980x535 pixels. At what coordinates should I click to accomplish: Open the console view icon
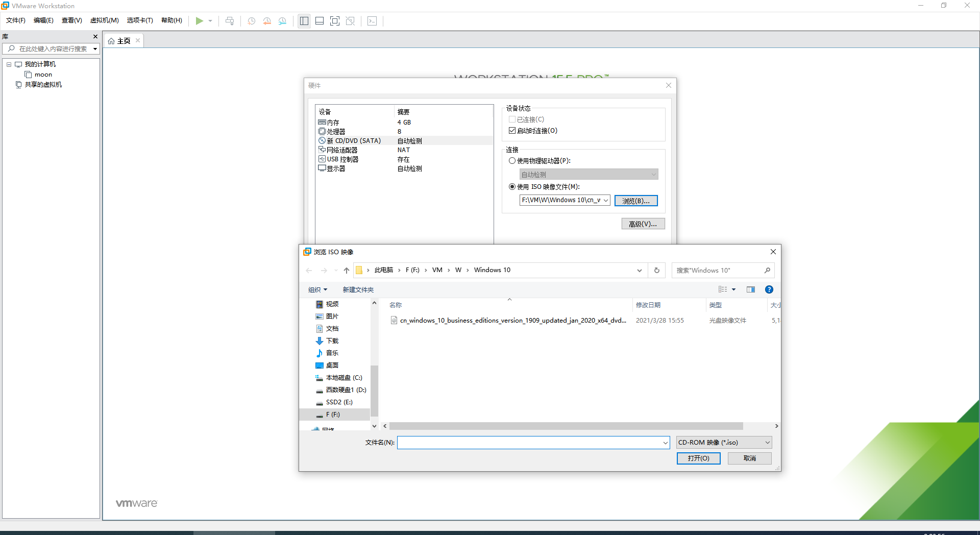pos(372,21)
